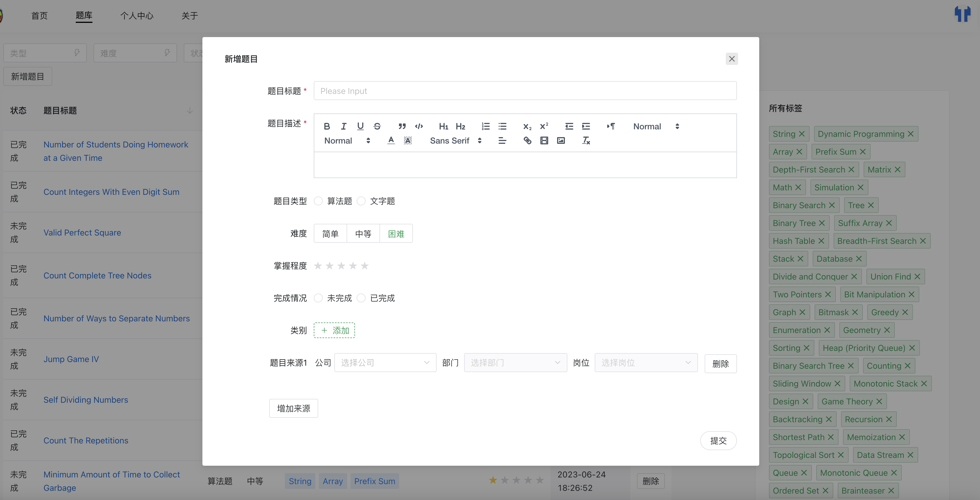The image size is (980, 500).
Task: Click the ordered list icon
Action: pyautogui.click(x=486, y=126)
